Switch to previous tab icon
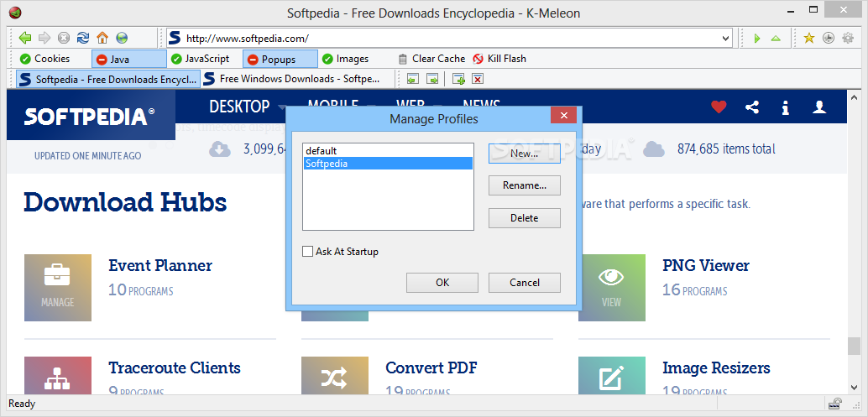 coord(412,79)
